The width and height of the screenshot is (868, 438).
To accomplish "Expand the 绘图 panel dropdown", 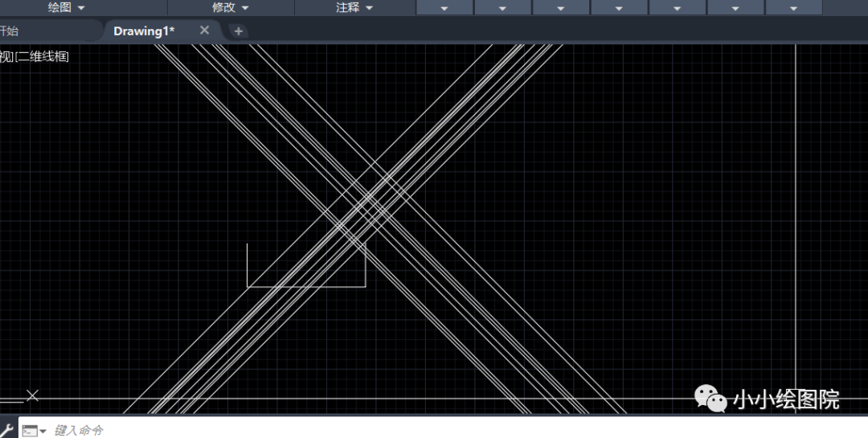I will coord(66,7).
